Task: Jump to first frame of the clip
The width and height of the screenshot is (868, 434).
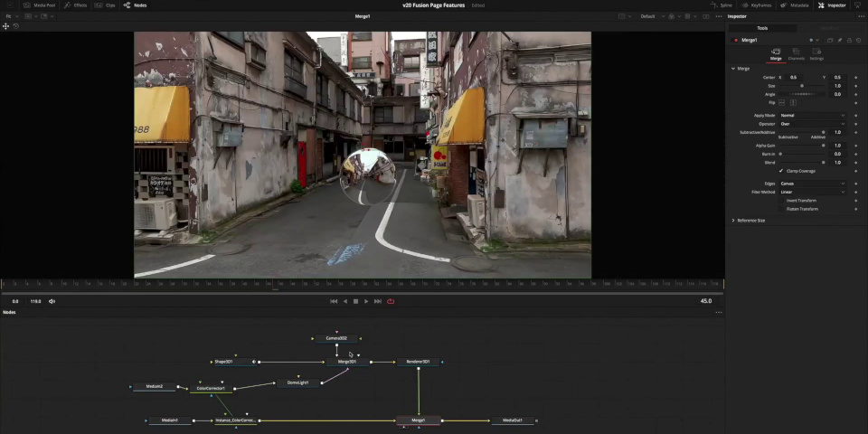Action: pos(334,301)
